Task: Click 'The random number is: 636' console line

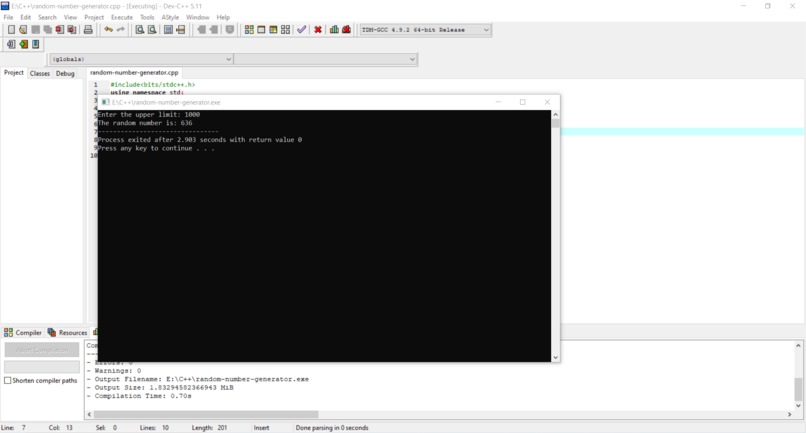Action: 145,123
